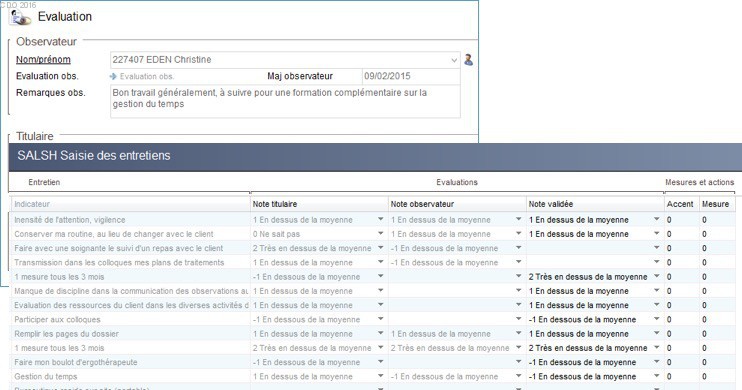
Task: Open Note observateur dropdown for Remplir les pages du dossier
Action: [x=519, y=334]
